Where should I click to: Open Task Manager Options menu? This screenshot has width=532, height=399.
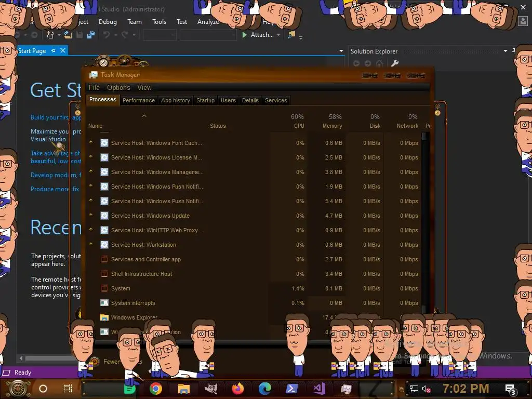[118, 87]
